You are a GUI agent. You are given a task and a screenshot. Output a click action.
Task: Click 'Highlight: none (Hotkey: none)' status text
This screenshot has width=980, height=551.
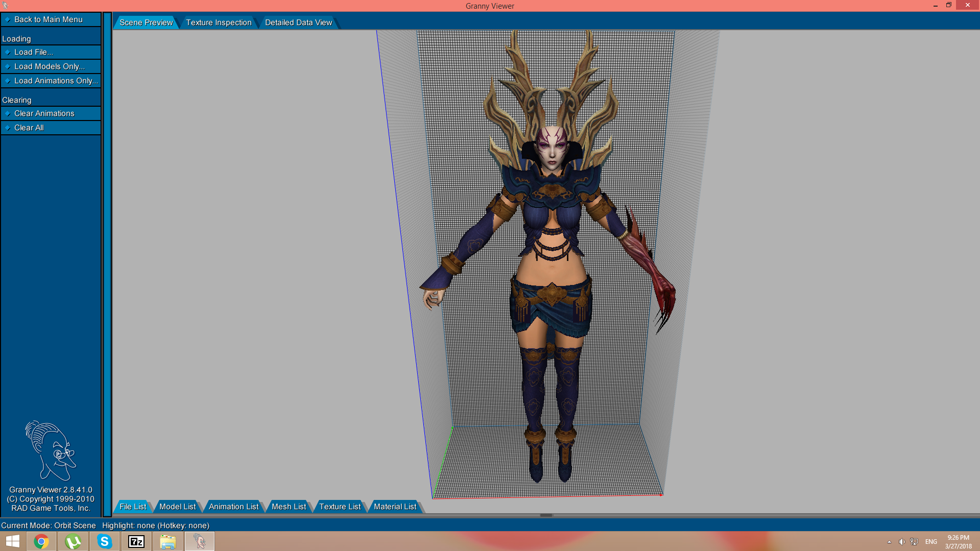pos(156,525)
